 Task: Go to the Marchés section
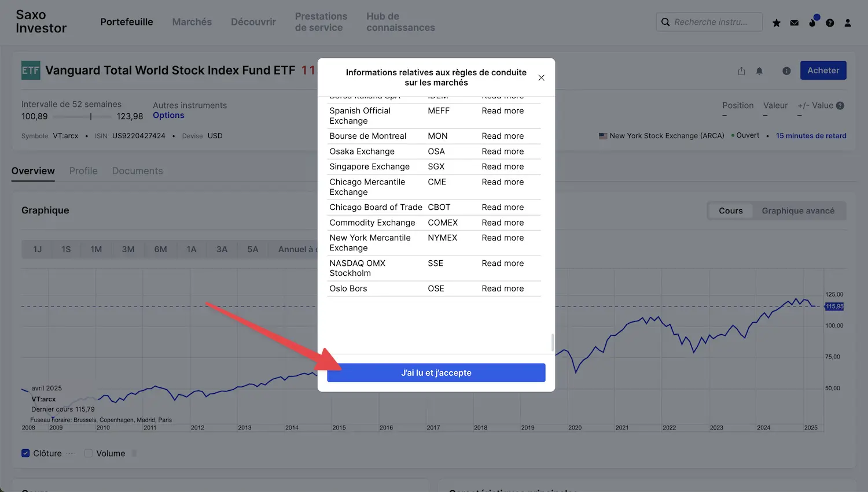click(192, 22)
